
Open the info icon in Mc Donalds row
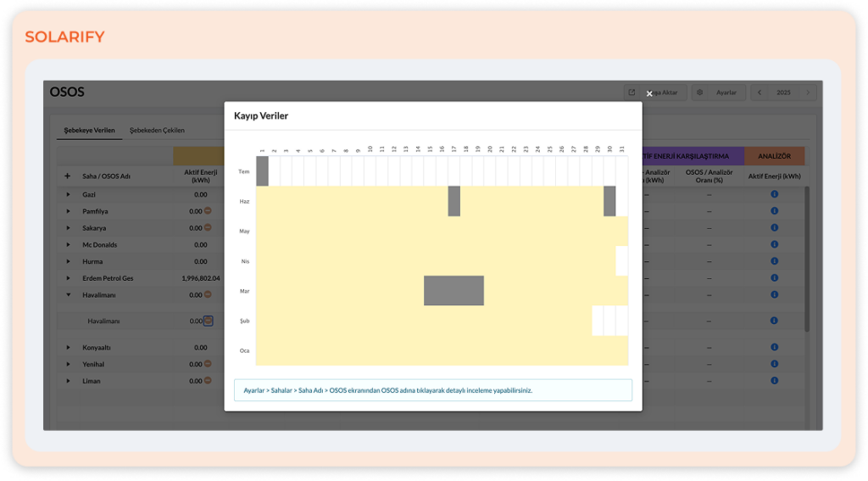(x=775, y=243)
